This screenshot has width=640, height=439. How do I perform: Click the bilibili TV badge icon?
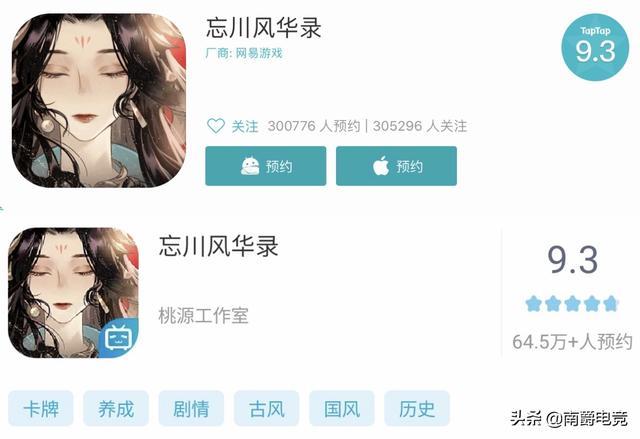[x=118, y=338]
